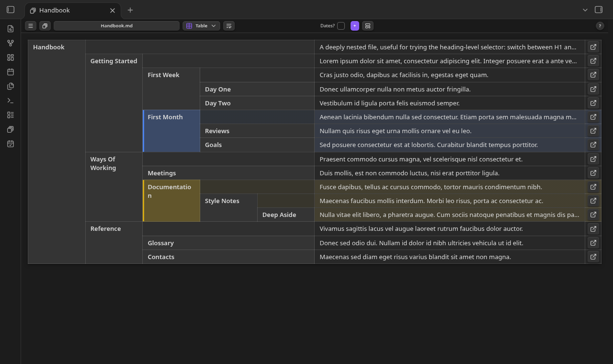Screen dimensions: 613x364
Task: Click the purple plus button
Action: pos(355,26)
